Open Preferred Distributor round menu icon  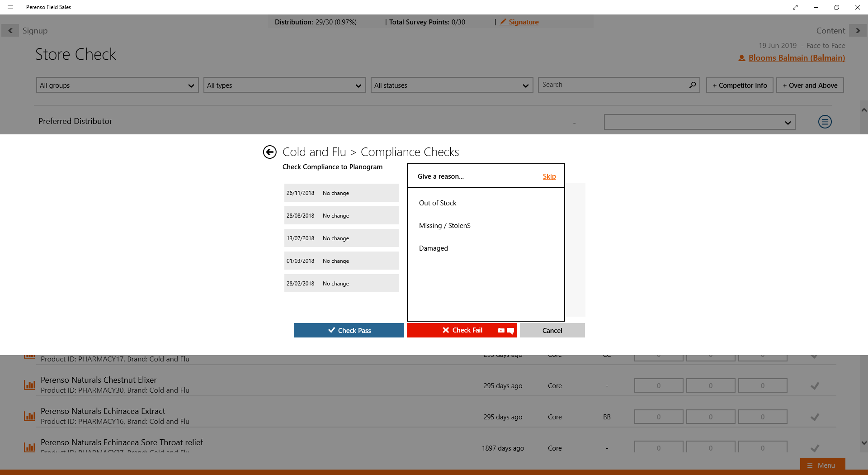click(825, 122)
